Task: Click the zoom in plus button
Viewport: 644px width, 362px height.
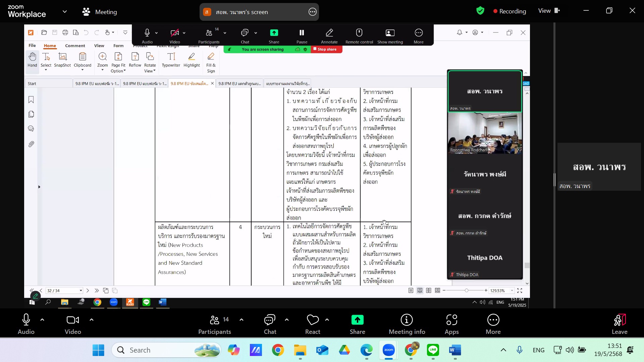Action: [x=486, y=291]
